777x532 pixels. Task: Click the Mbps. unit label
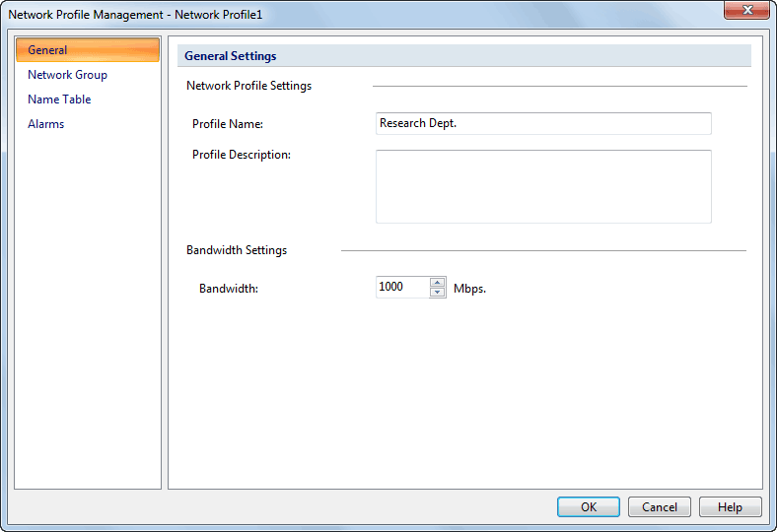point(469,289)
